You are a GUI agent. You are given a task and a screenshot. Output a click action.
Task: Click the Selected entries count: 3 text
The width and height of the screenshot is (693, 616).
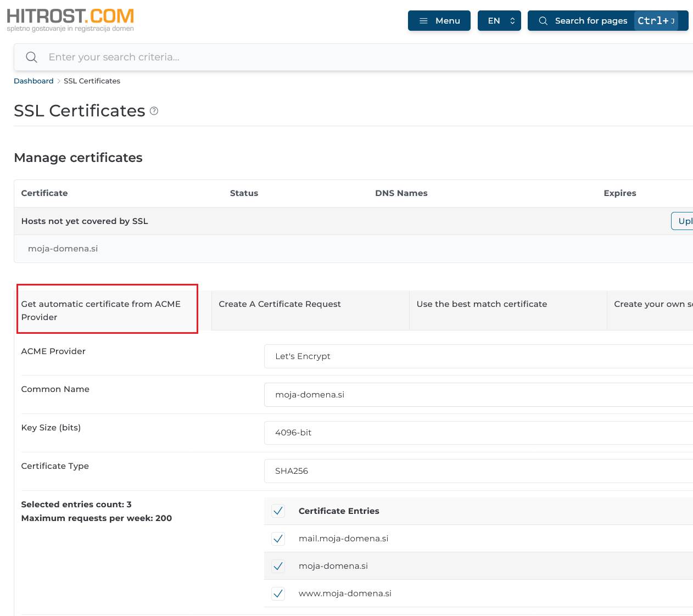point(76,505)
